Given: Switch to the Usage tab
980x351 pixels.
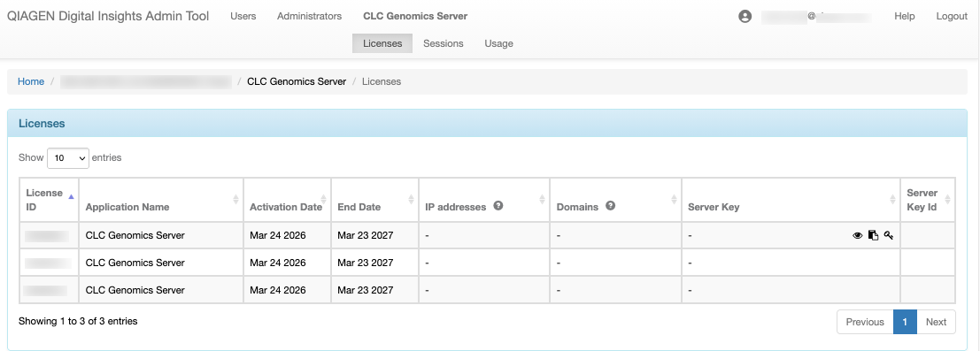Looking at the screenshot, I should coord(498,43).
